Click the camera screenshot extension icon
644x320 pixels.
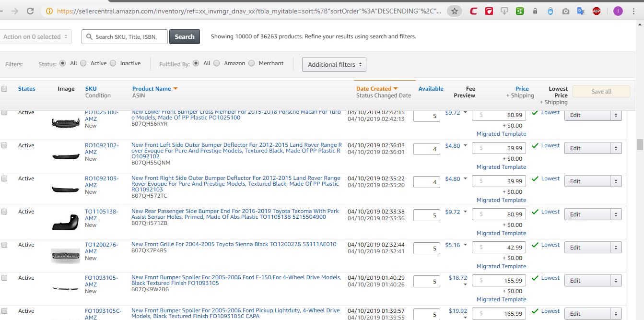click(565, 11)
